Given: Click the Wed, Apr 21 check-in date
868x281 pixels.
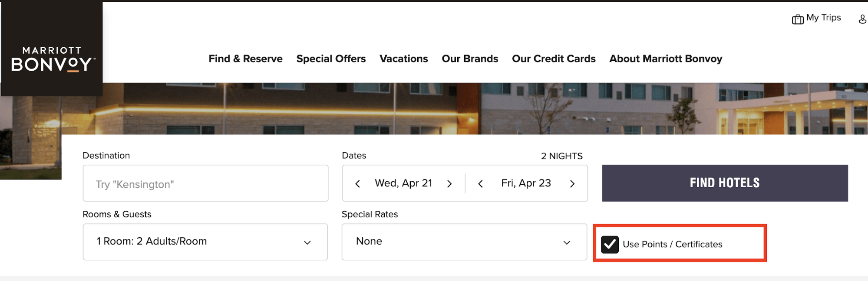Looking at the screenshot, I should coord(403,183).
